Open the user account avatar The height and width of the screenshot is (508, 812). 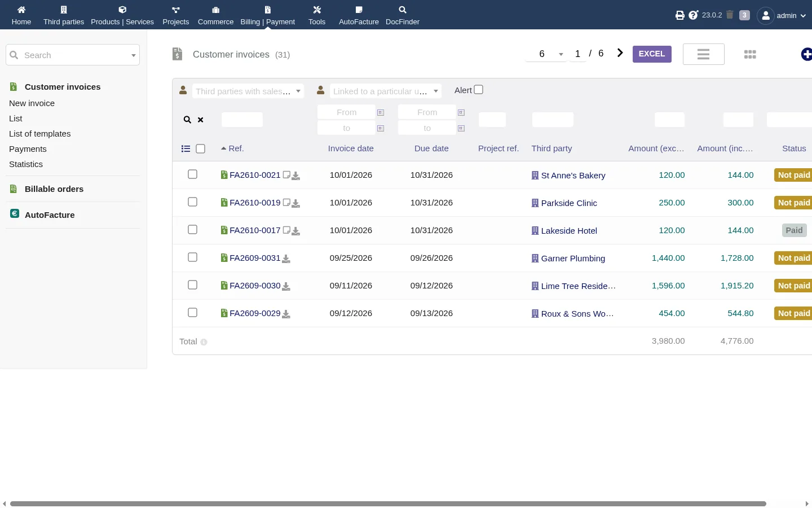pos(766,15)
